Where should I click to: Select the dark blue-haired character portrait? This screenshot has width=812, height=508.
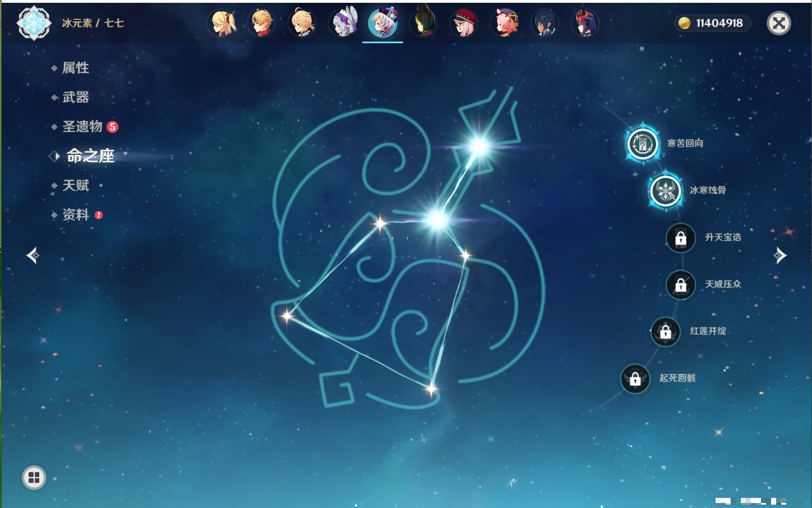tap(545, 23)
